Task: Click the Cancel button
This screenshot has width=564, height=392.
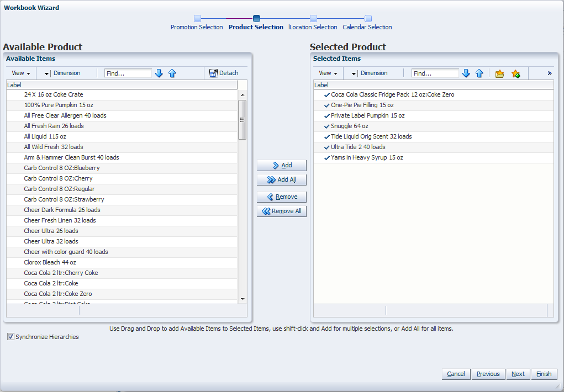Action: pyautogui.click(x=456, y=374)
